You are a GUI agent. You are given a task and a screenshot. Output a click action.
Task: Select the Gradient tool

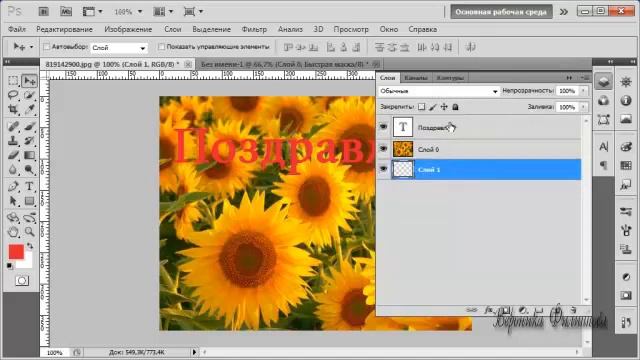point(29,155)
